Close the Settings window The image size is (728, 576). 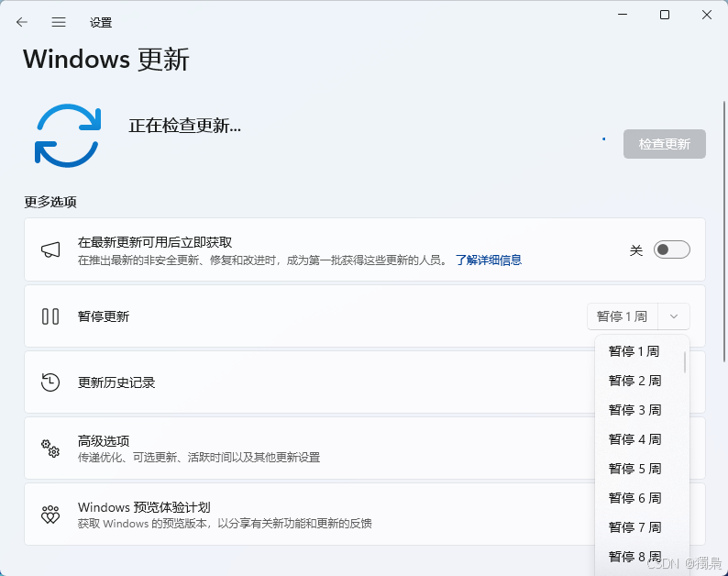click(x=707, y=15)
